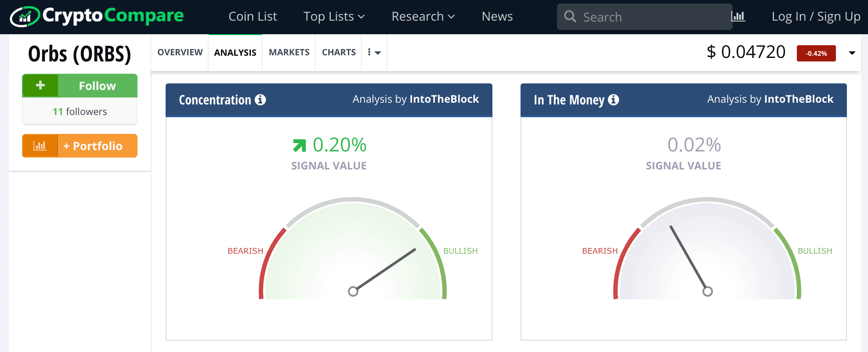The height and width of the screenshot is (352, 868).
Task: Click the 0.20% Concentration signal value
Action: 340,145
